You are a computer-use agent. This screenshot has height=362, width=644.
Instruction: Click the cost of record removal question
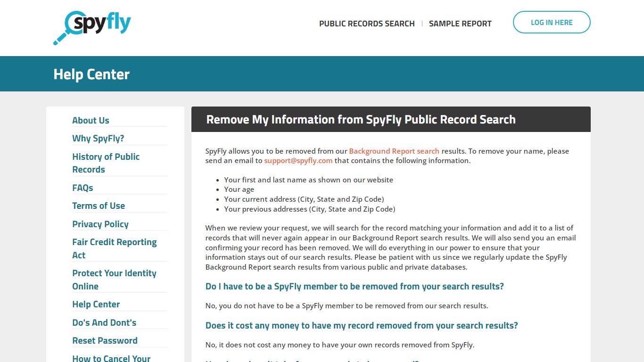coord(362,325)
